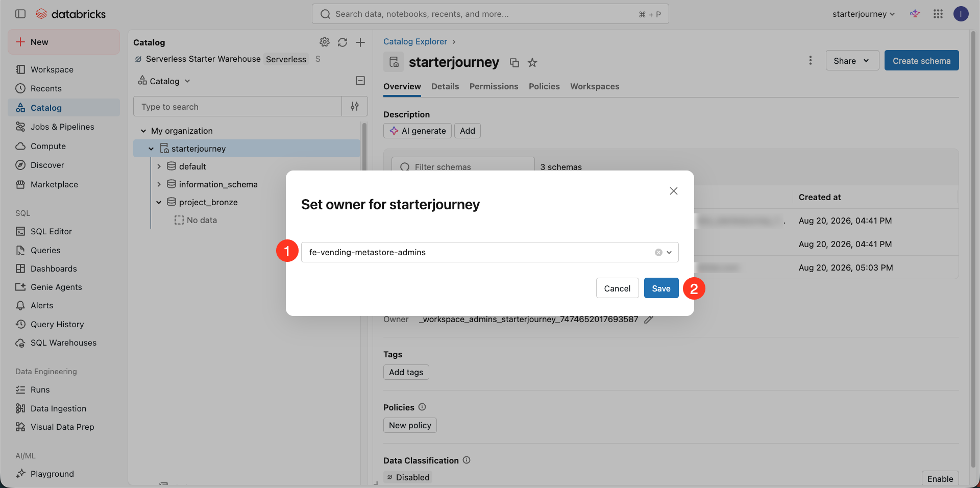Show Policies info tooltip icon
The image size is (980, 488).
point(422,407)
